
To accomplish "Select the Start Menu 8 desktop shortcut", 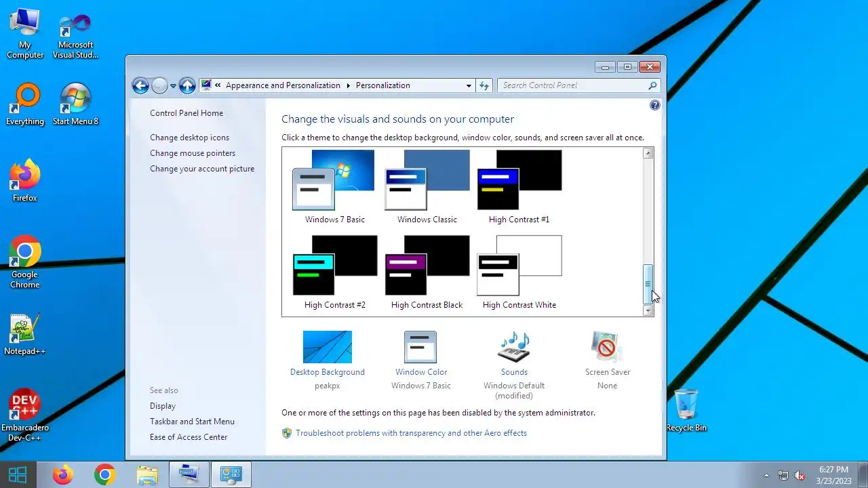I will pos(75,104).
